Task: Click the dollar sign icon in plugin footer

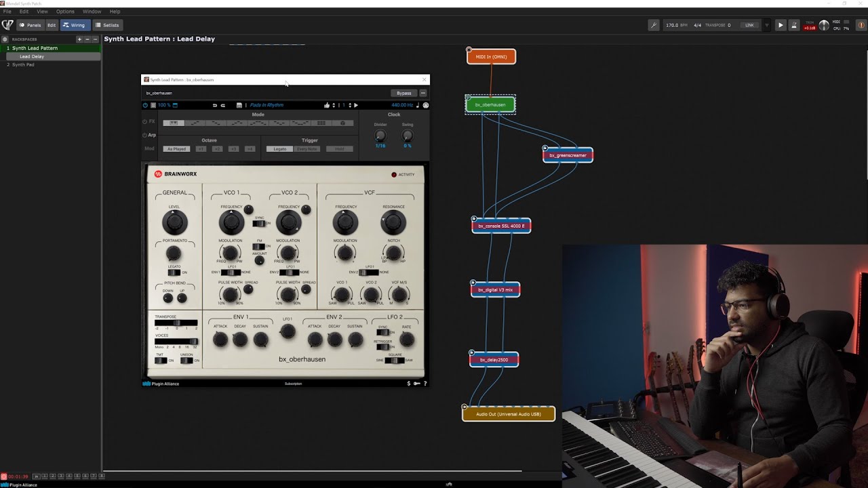Action: (408, 384)
